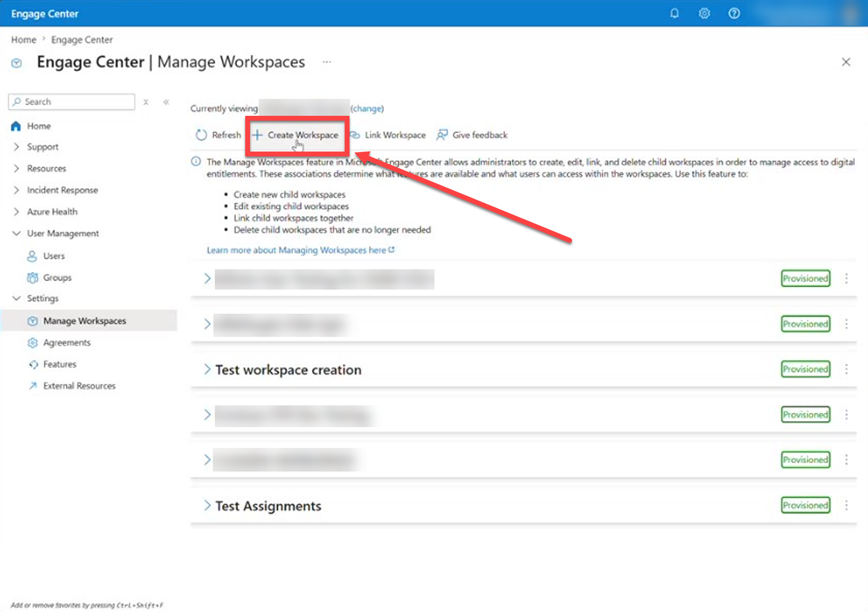Collapse the sidebar with double chevron
868x611 pixels.
coord(166,102)
